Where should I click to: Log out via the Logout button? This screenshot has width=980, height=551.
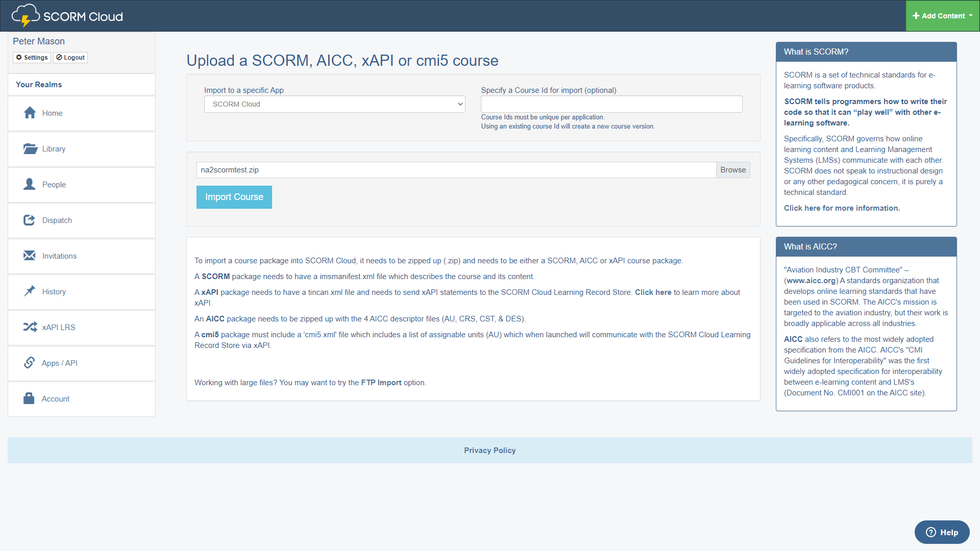click(x=70, y=58)
